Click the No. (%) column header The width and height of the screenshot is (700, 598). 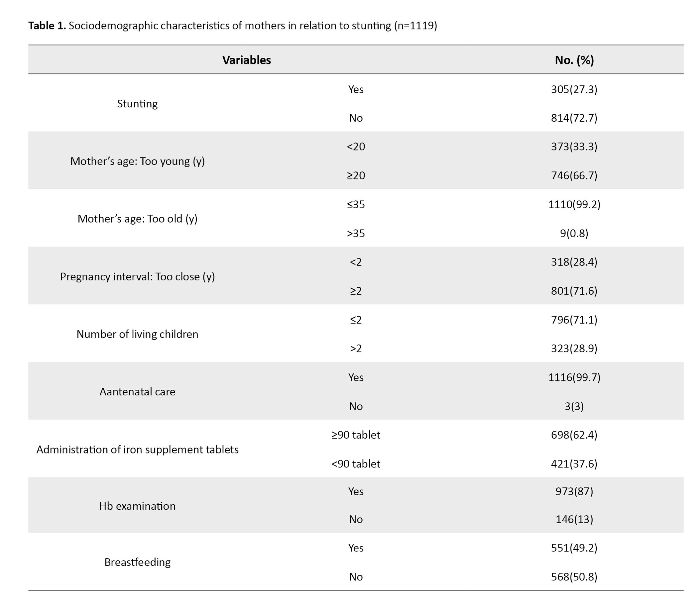574,60
